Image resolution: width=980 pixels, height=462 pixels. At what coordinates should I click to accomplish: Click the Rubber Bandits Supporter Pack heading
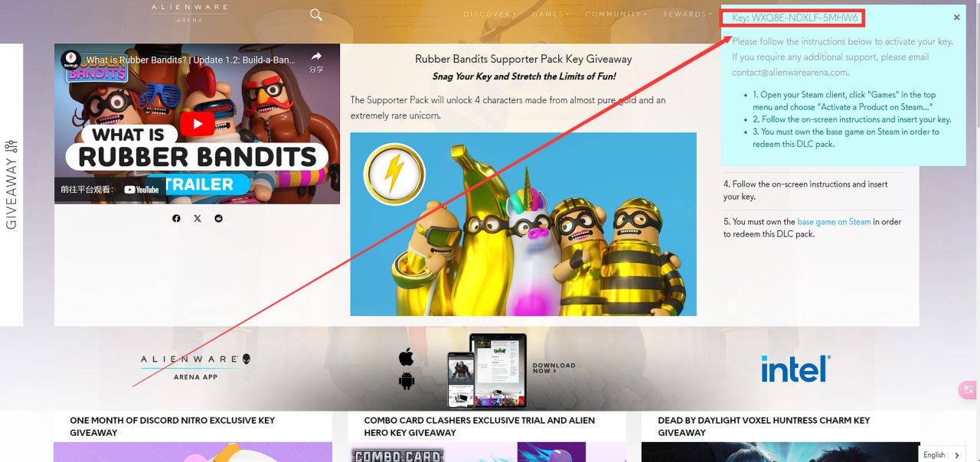pyautogui.click(x=524, y=59)
